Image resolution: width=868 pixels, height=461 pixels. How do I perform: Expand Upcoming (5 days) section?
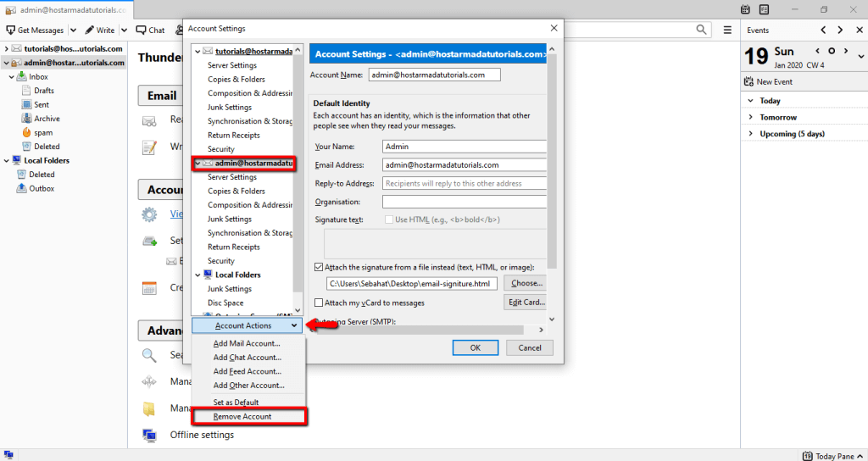pos(751,134)
